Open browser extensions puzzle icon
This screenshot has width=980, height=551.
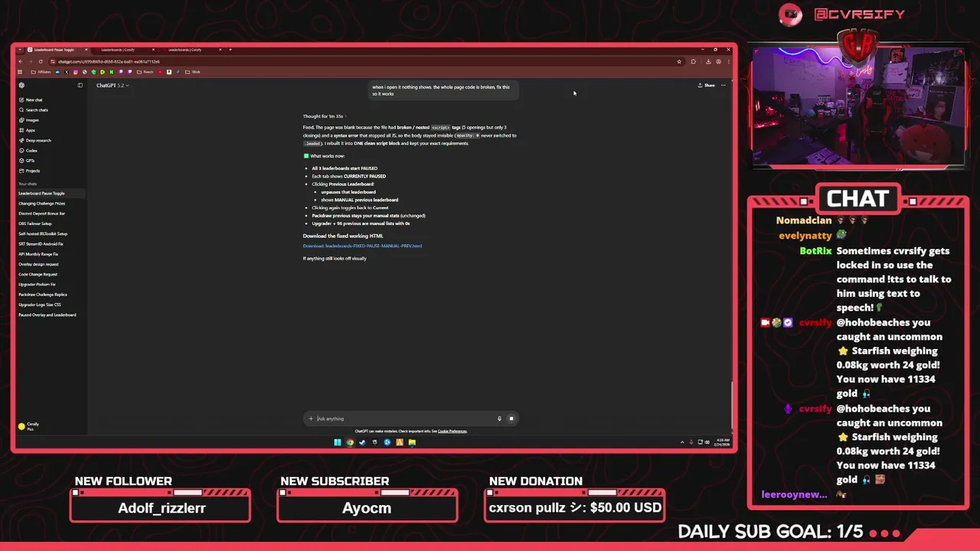pyautogui.click(x=693, y=61)
